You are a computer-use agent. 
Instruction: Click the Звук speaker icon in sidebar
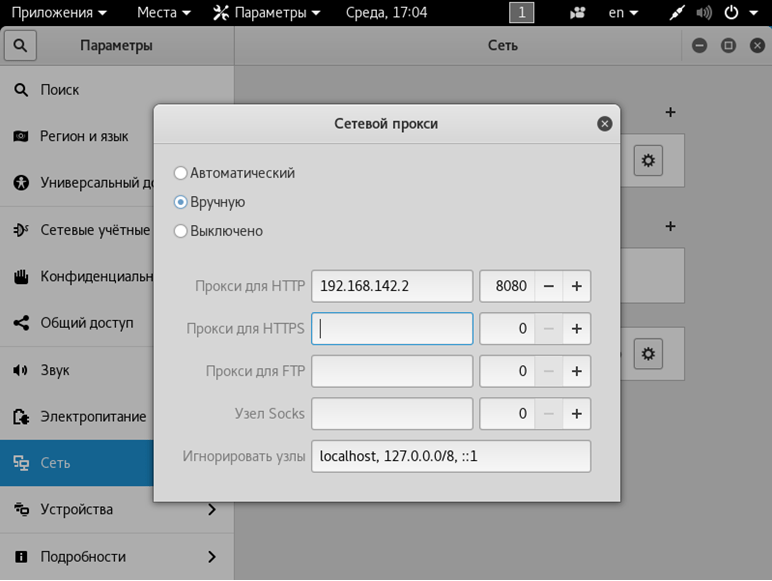point(20,370)
